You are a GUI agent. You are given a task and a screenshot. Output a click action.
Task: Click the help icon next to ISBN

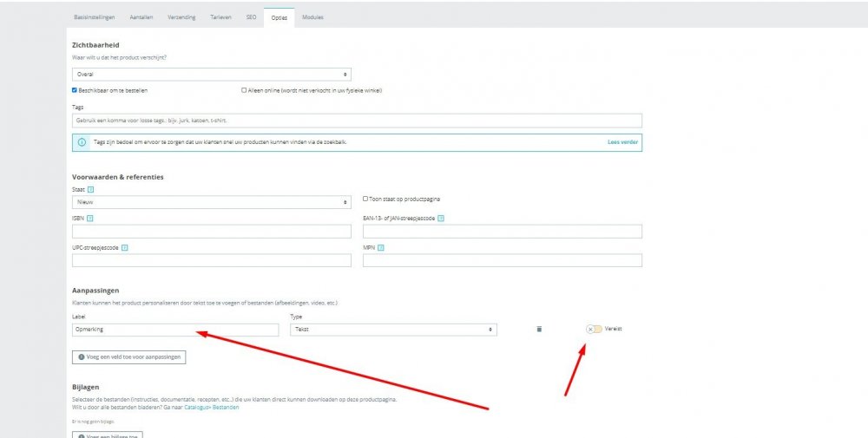(x=90, y=219)
